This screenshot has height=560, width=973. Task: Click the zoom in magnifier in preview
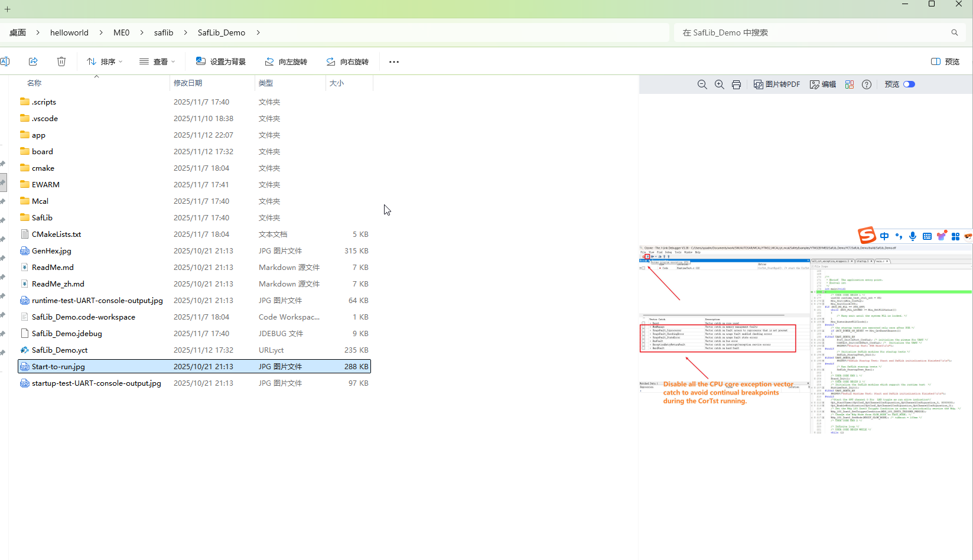tap(719, 84)
